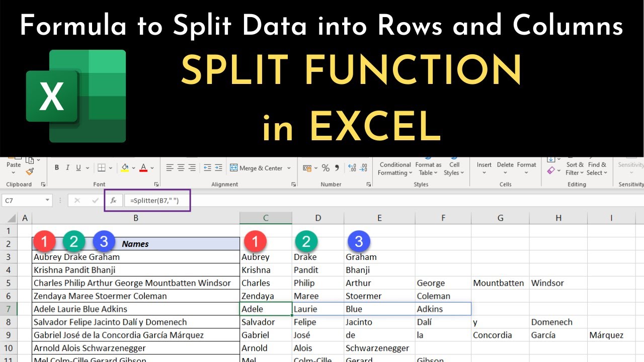Cancel formula entry with X icon
This screenshot has height=362, width=644.
77,200
